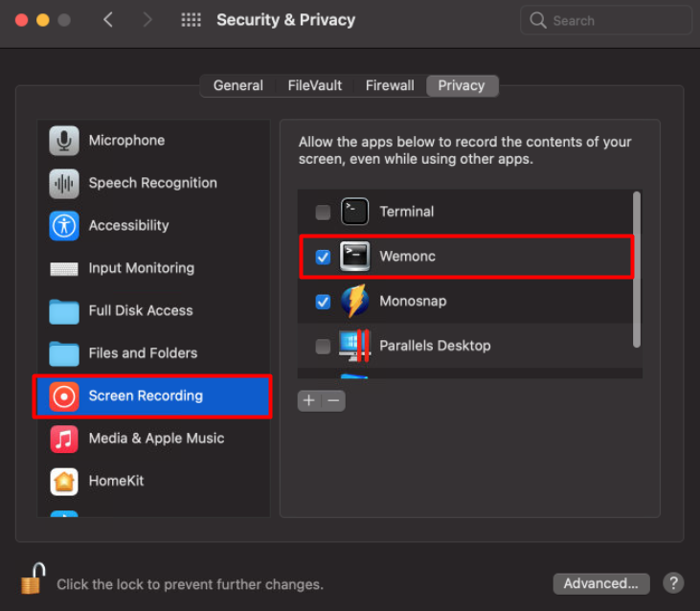Show all preferences grid icon
The image size is (700, 611).
191,20
